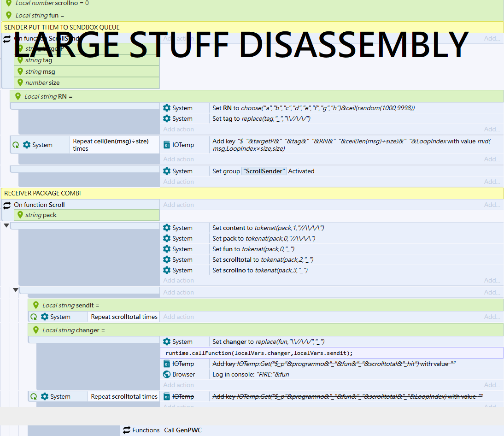Click loop icon of first 'Repeat scrolltotal times' condition

pos(34,317)
